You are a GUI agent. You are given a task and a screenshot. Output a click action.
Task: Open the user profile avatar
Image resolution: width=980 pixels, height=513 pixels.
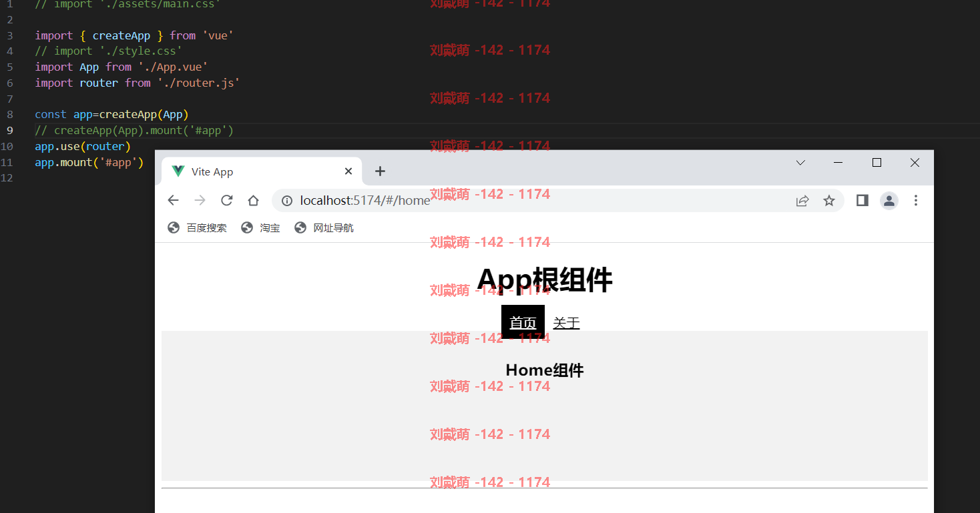889,200
